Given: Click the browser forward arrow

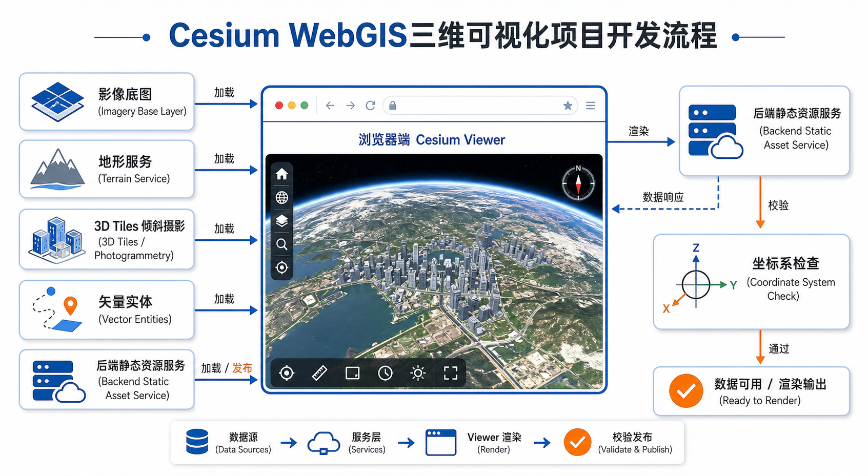Looking at the screenshot, I should tap(351, 106).
